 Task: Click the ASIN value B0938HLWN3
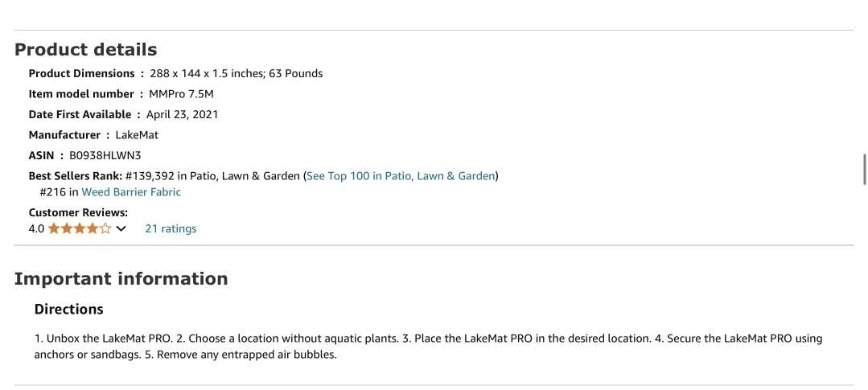[x=105, y=155]
